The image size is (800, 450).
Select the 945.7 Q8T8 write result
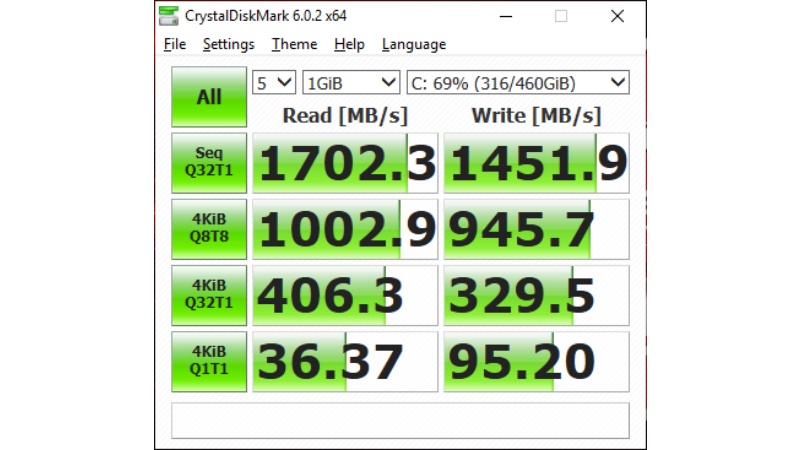click(537, 230)
